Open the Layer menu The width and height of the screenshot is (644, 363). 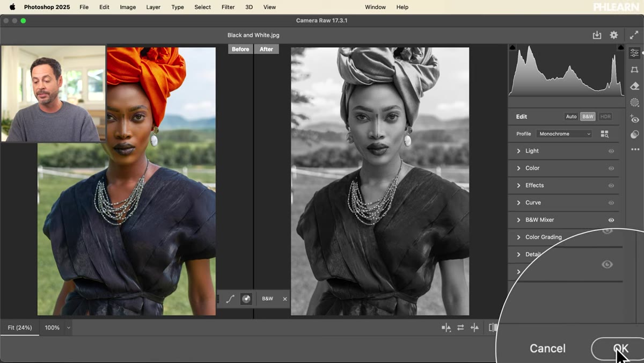pyautogui.click(x=153, y=7)
